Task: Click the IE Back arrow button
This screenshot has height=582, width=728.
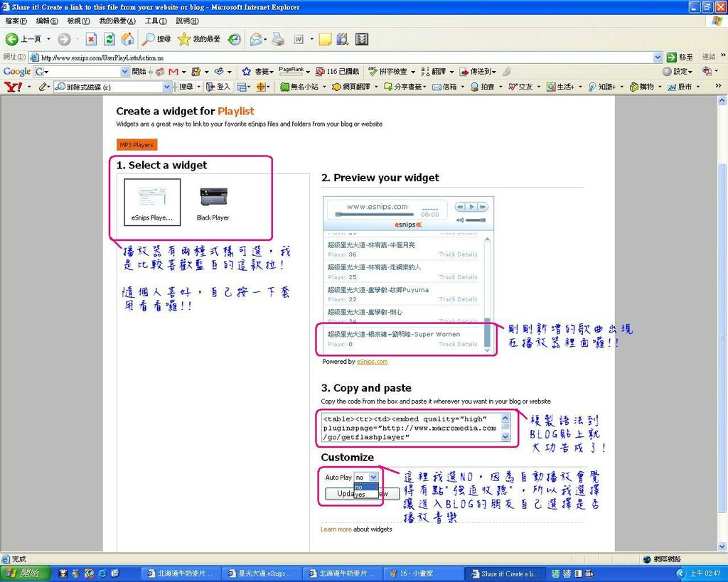Action: [x=11, y=40]
